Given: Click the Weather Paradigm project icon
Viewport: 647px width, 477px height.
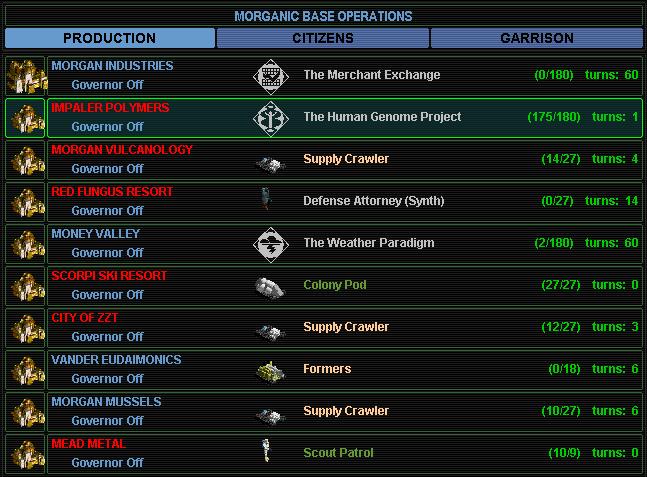Looking at the screenshot, I should pos(267,243).
